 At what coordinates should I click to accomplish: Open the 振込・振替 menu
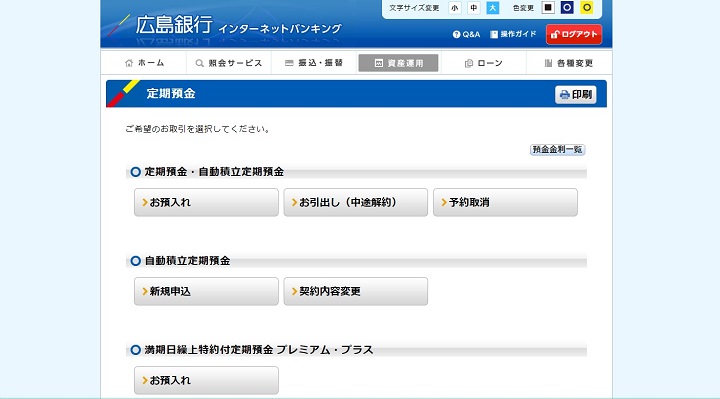(x=314, y=63)
